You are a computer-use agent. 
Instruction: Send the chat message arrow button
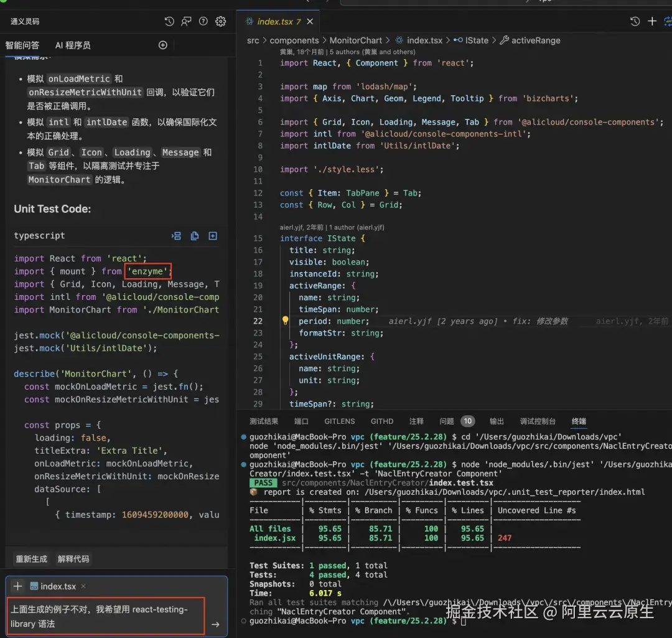(x=215, y=624)
